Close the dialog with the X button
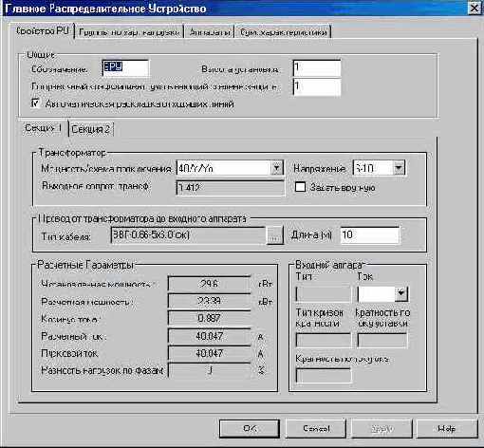This screenshot has height=448, width=484. click(475, 8)
